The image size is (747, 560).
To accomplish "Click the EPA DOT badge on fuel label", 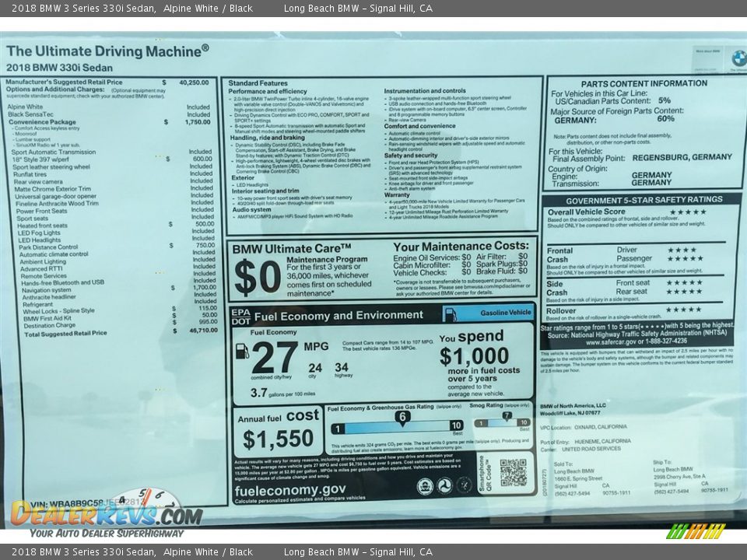I will tap(240, 315).
